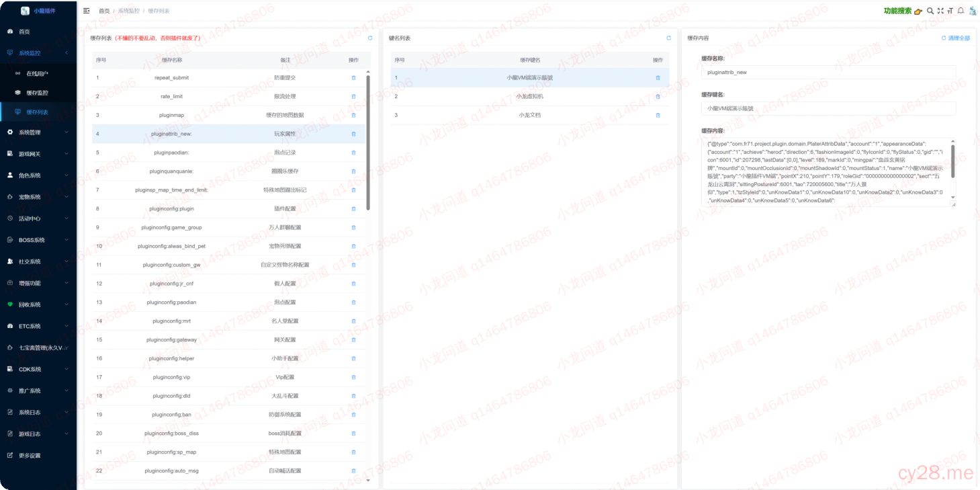Delete the repeat_submit cache row
980x490 pixels.
click(x=354, y=78)
